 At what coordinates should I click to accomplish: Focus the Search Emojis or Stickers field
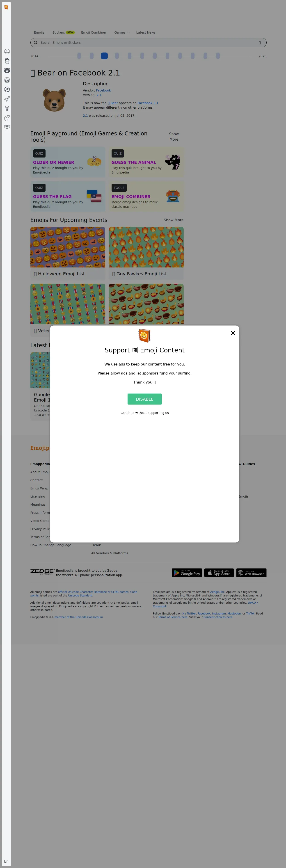click(x=148, y=42)
